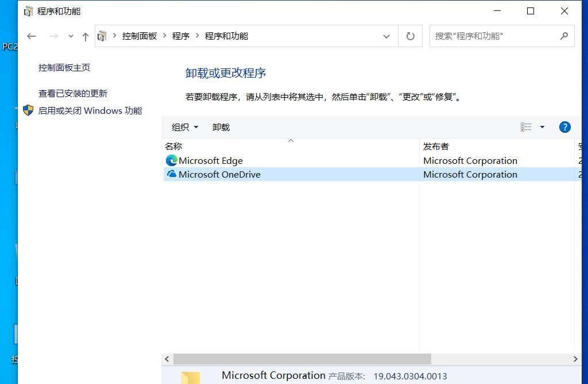
Task: Open 启用或关闭 Windows 功能 link
Action: pos(90,111)
